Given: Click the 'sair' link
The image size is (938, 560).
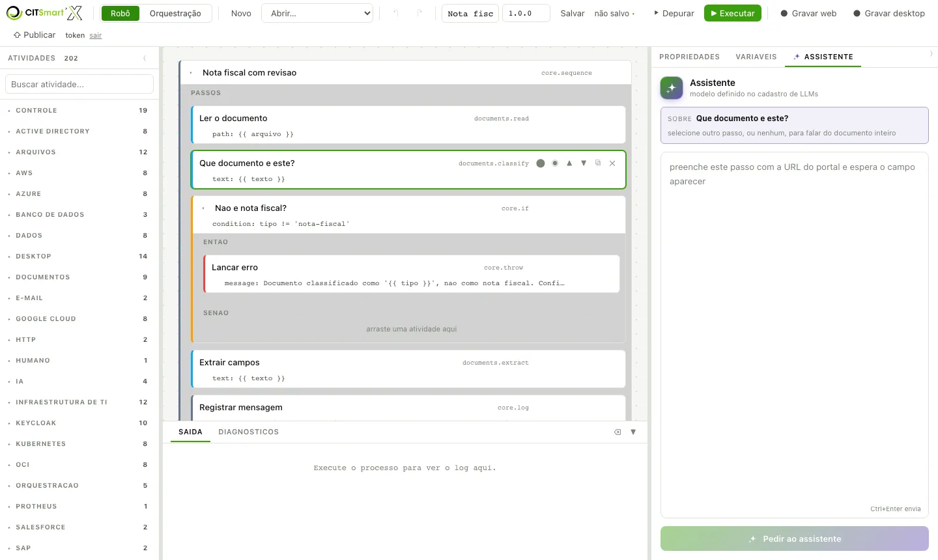Looking at the screenshot, I should [96, 36].
